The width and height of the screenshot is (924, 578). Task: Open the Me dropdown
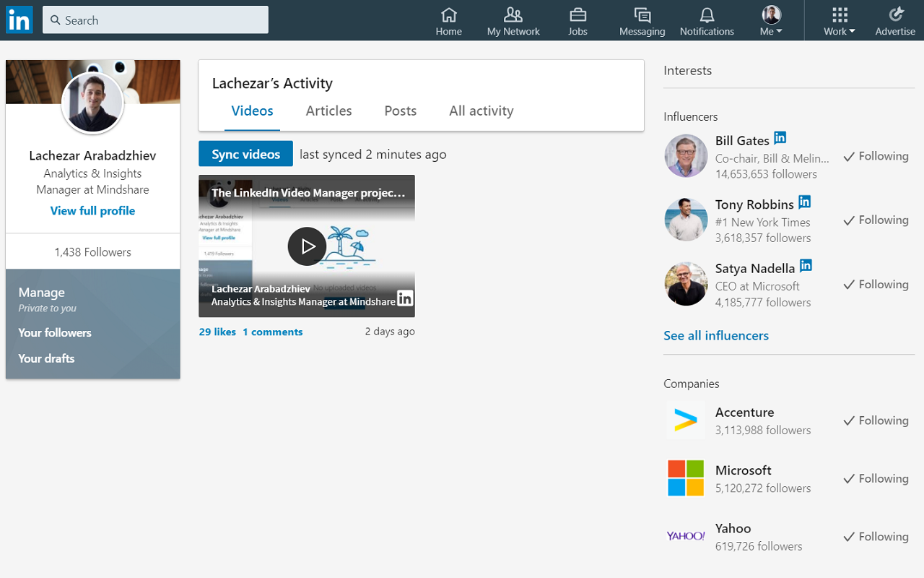point(770,20)
